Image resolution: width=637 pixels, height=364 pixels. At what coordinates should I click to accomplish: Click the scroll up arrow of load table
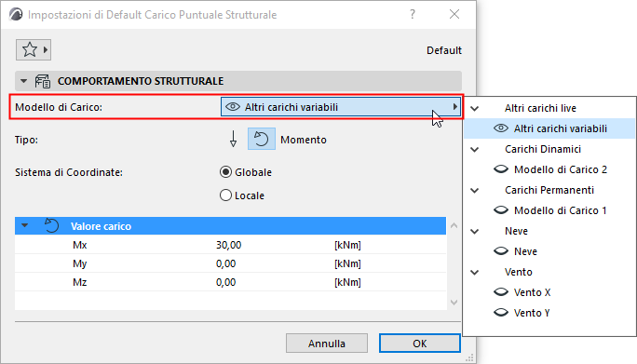pos(454,225)
